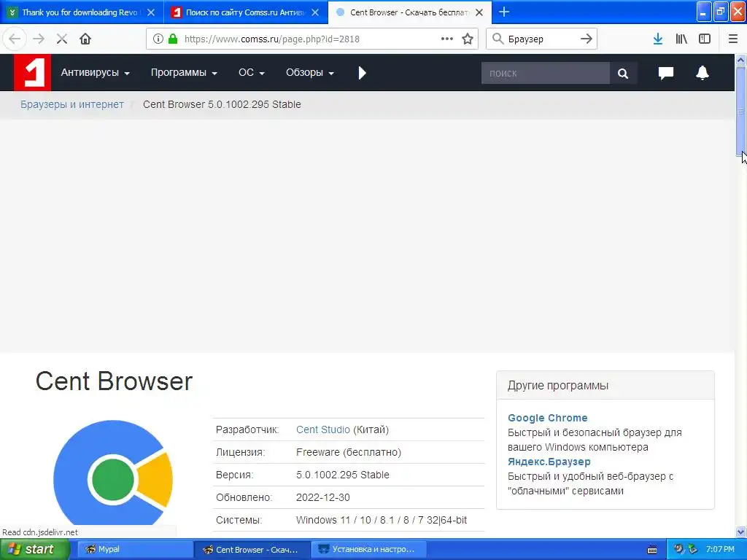Click the page scrollbar down arrow
This screenshot has width=747, height=560.
point(741,532)
